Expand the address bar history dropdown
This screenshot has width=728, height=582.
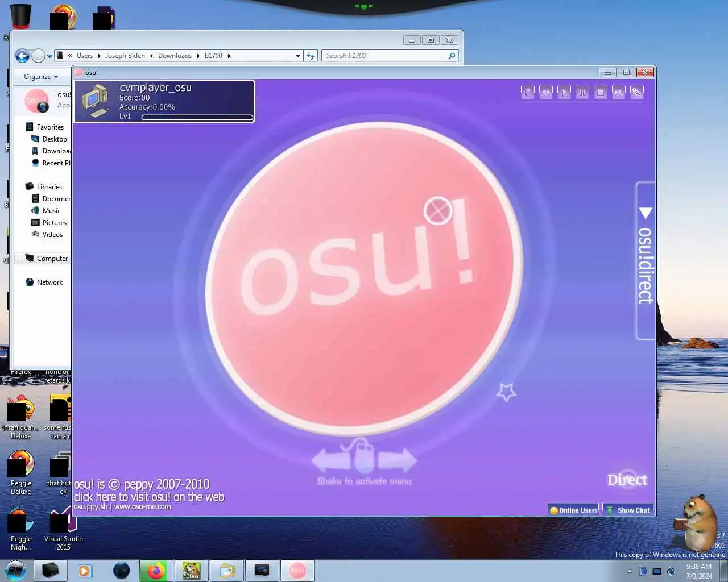click(297, 56)
